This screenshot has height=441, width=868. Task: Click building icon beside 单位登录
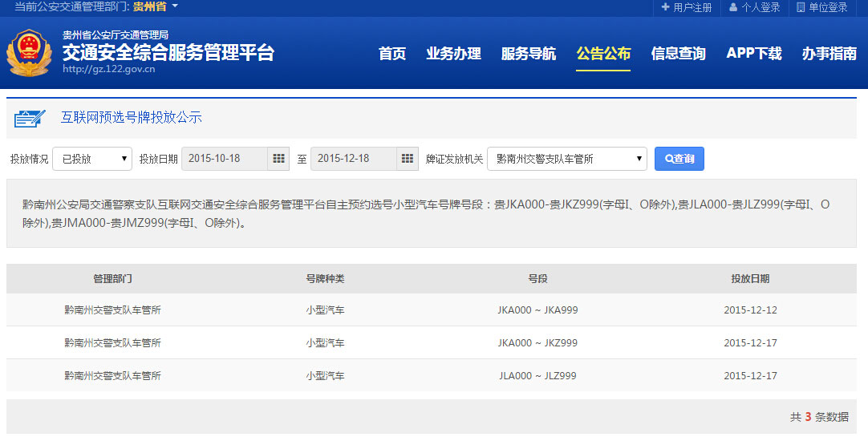801,7
